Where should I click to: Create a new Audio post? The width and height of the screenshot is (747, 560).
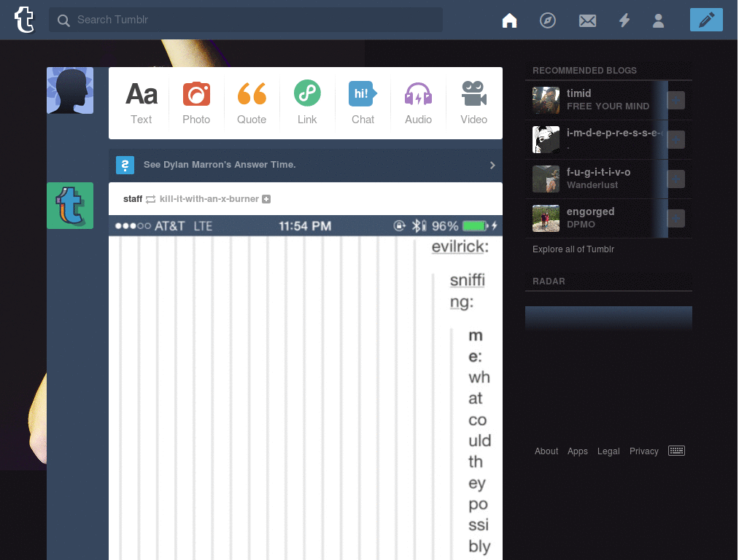[418, 103]
